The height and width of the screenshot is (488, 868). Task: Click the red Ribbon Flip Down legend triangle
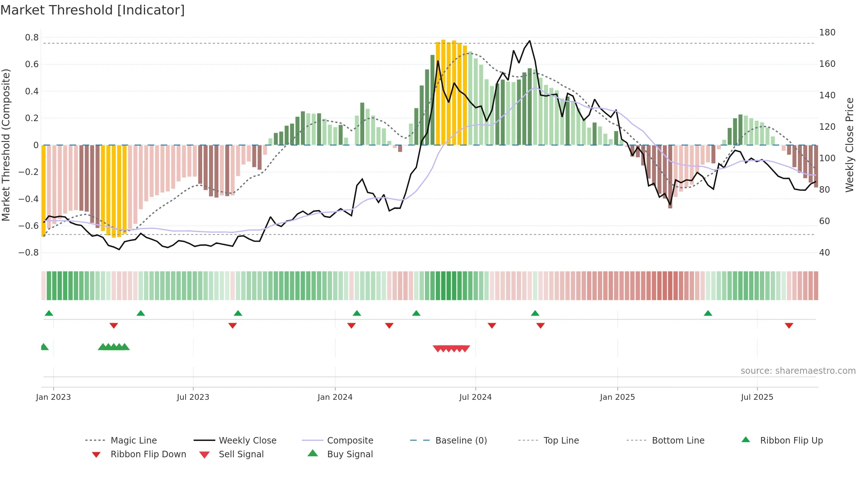96,455
